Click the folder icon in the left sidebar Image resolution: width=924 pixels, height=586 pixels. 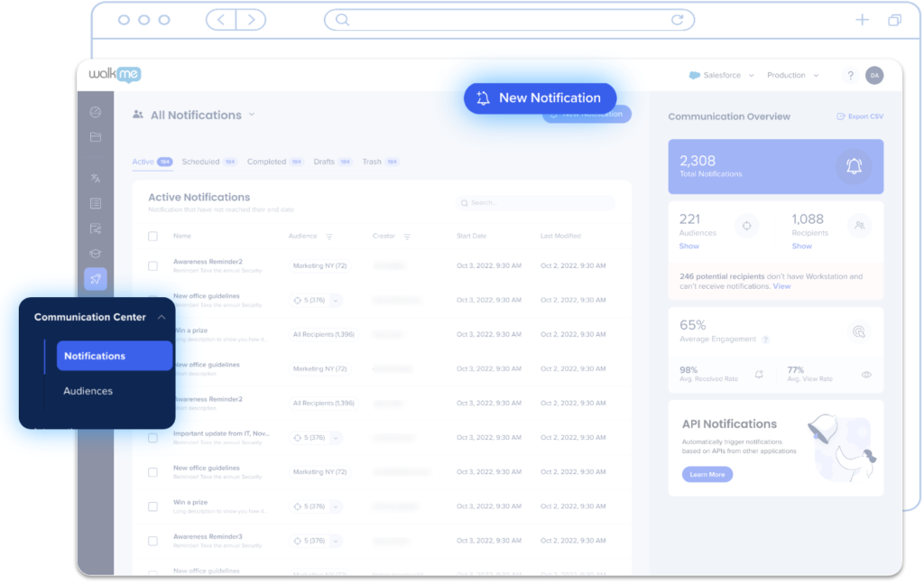[96, 137]
